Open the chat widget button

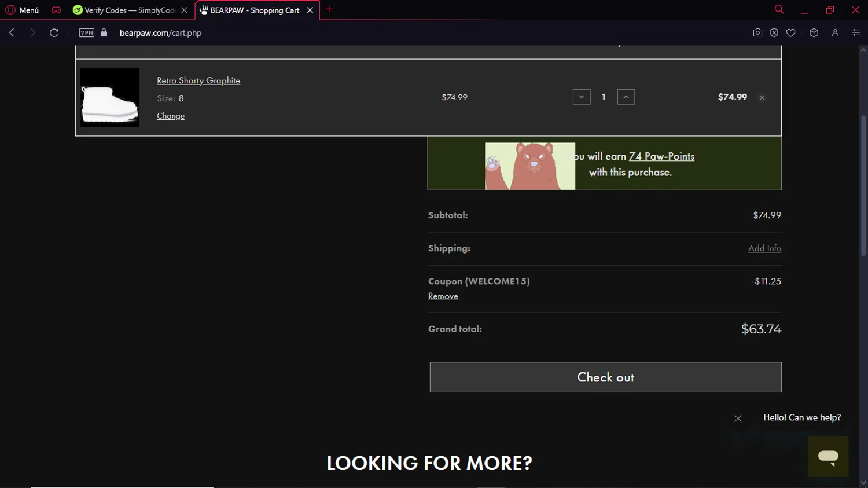coord(828,457)
